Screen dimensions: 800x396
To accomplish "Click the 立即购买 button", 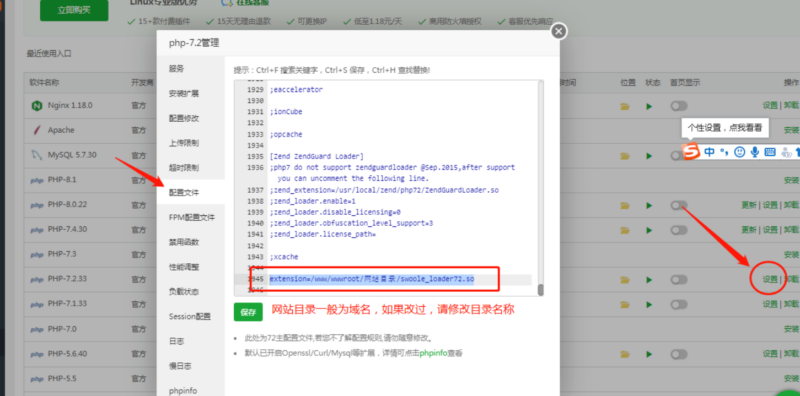I will pyautogui.click(x=74, y=10).
